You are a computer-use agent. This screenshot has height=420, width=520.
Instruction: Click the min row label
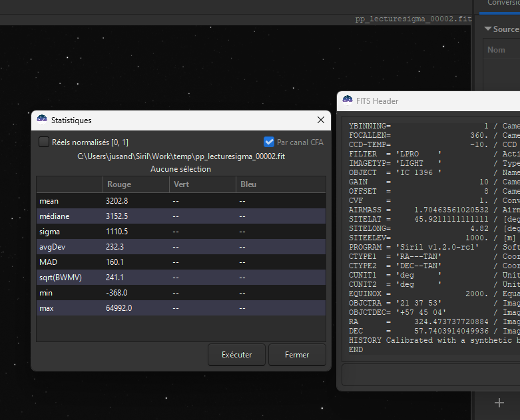46,293
